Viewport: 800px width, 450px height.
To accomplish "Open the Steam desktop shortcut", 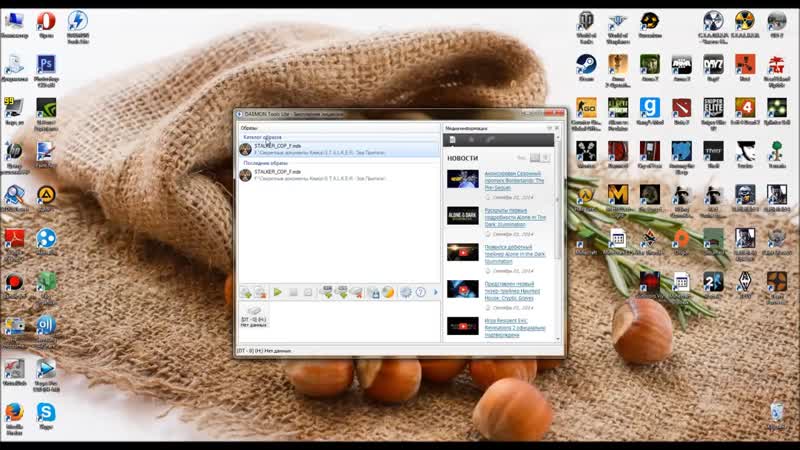I will tap(586, 68).
